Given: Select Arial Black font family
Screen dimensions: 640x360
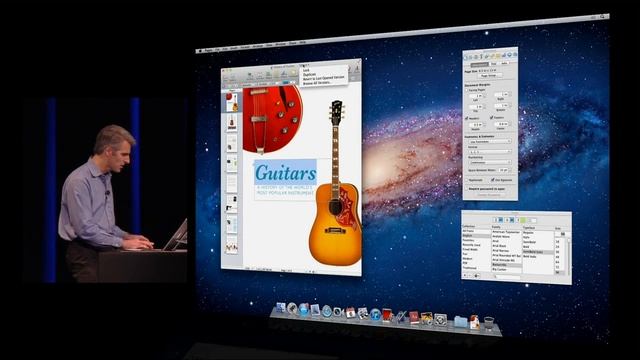Looking at the screenshot, I should pyautogui.click(x=499, y=246).
